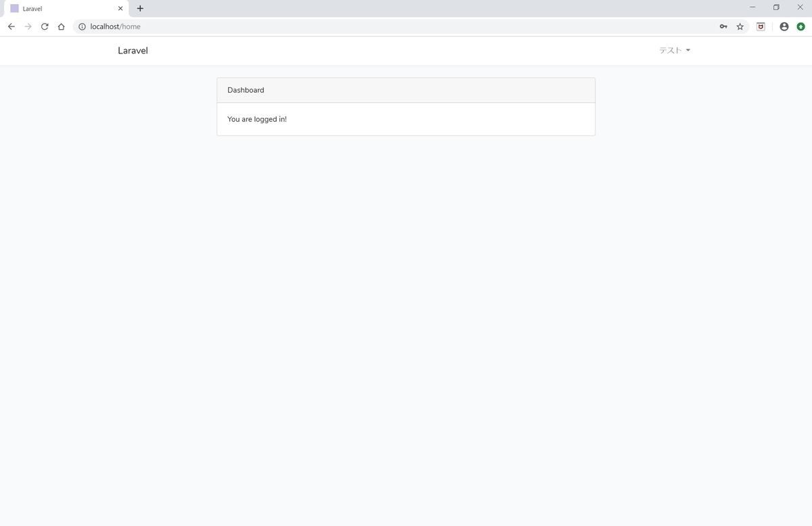The width and height of the screenshot is (812, 526).
Task: Select the You are logged in text
Action: tap(256, 119)
